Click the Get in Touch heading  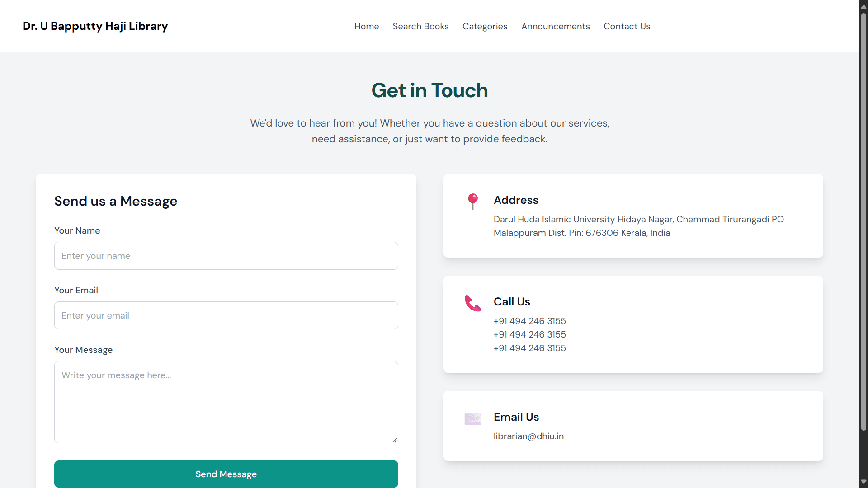(x=429, y=90)
